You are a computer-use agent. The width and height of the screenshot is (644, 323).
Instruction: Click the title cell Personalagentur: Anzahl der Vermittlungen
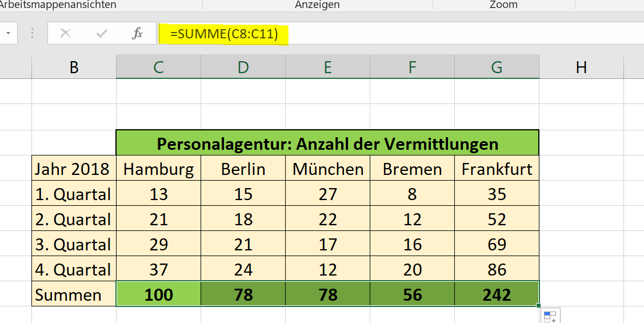(x=327, y=143)
